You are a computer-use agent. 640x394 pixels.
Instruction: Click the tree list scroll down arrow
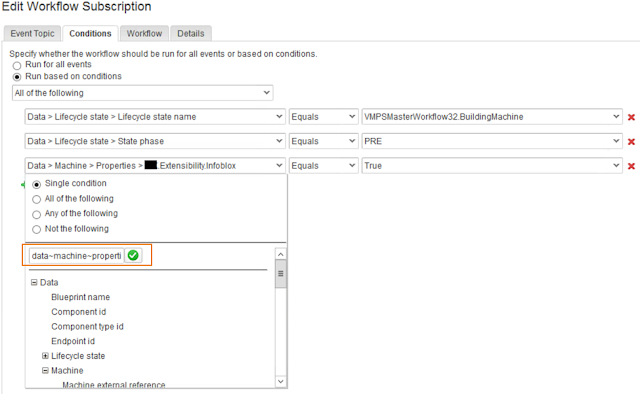click(280, 381)
